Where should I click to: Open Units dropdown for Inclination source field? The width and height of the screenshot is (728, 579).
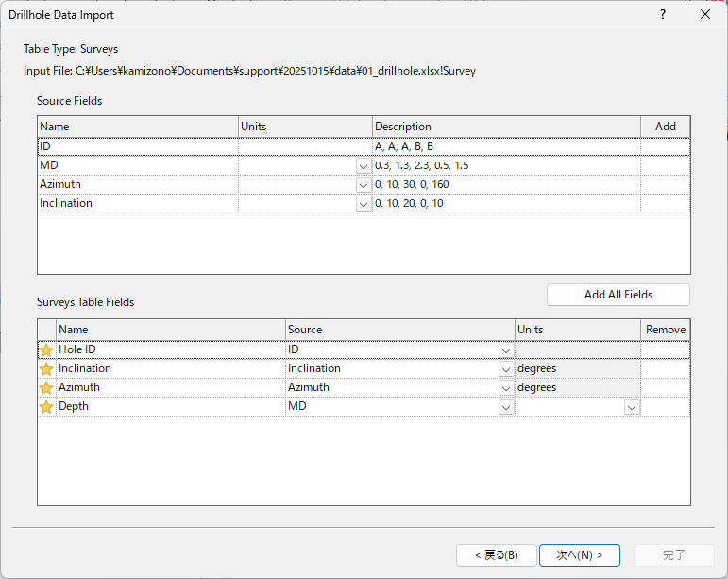(364, 204)
